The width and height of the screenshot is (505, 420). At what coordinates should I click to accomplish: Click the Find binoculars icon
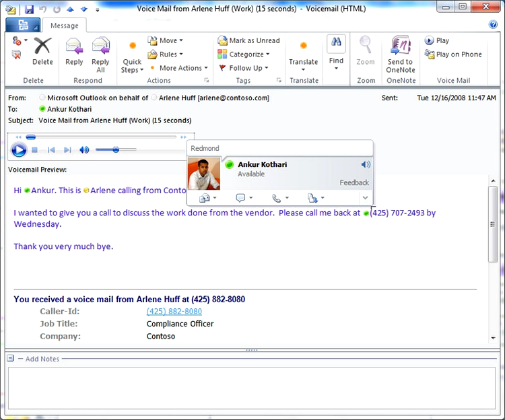point(336,43)
